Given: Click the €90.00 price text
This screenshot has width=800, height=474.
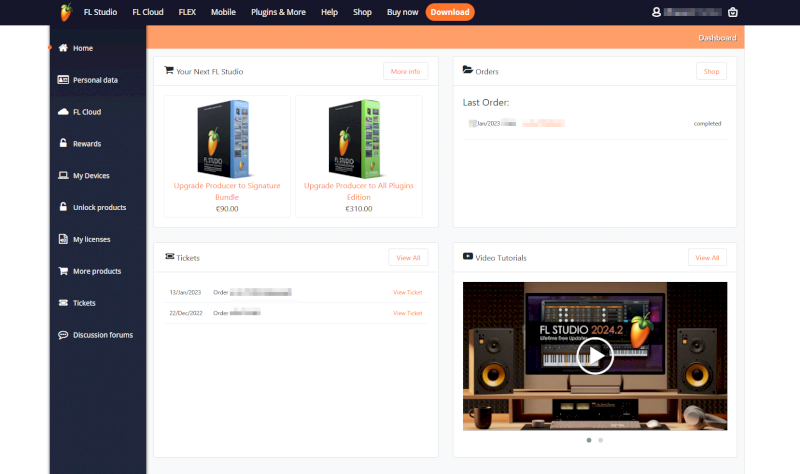Looking at the screenshot, I should click(x=227, y=209).
